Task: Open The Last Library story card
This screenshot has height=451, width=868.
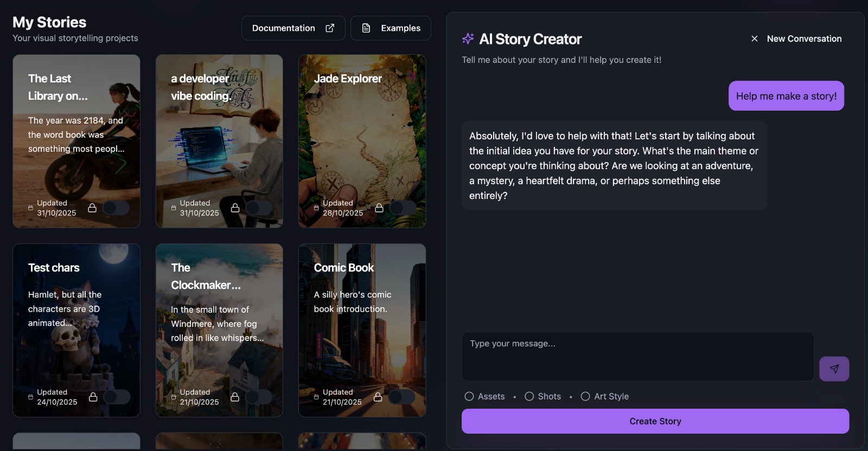Action: coord(76,141)
